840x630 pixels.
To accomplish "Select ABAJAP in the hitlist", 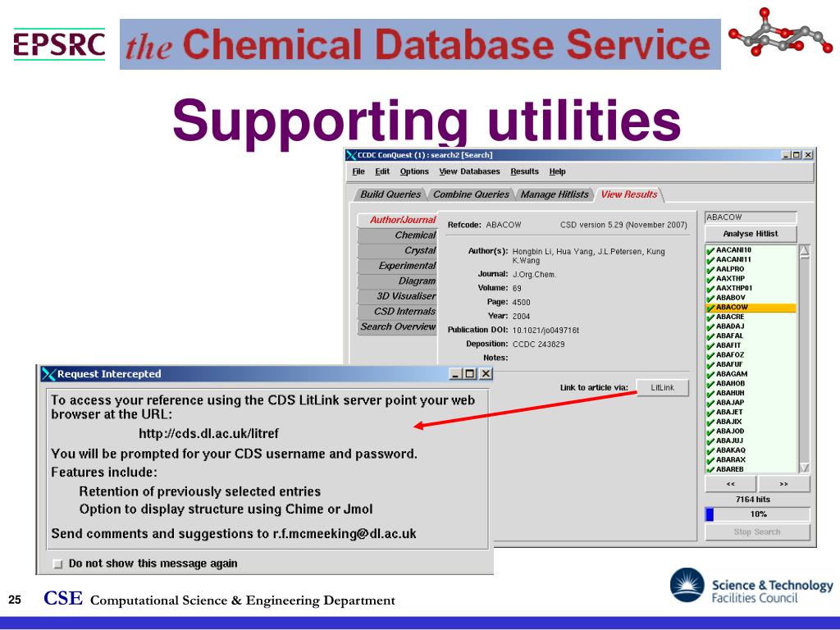I will [x=730, y=402].
